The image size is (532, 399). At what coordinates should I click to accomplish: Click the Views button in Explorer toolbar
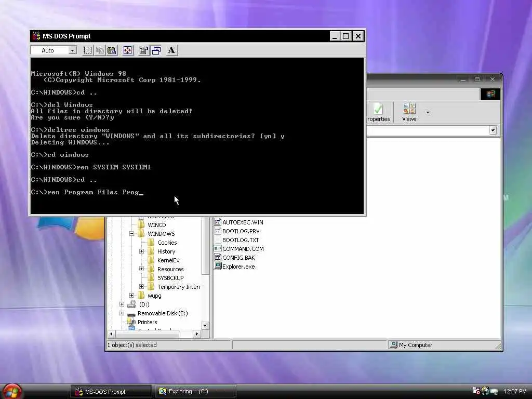pos(409,113)
